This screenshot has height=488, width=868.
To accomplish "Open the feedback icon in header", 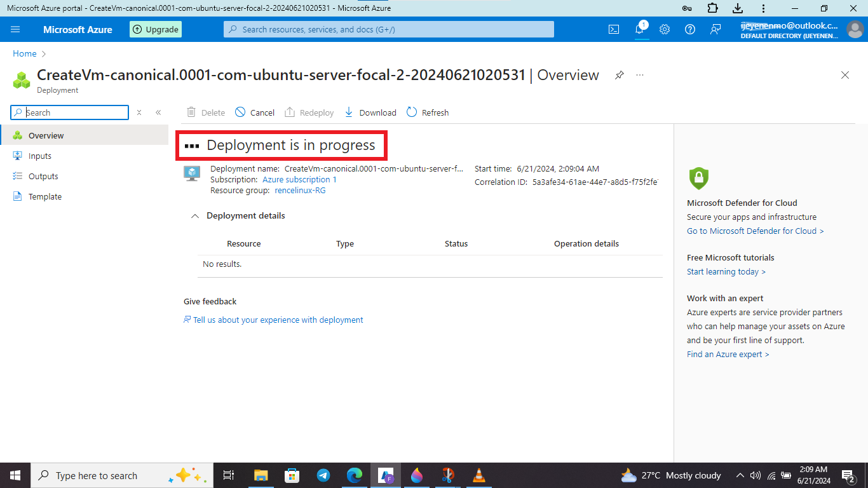I will tap(715, 29).
